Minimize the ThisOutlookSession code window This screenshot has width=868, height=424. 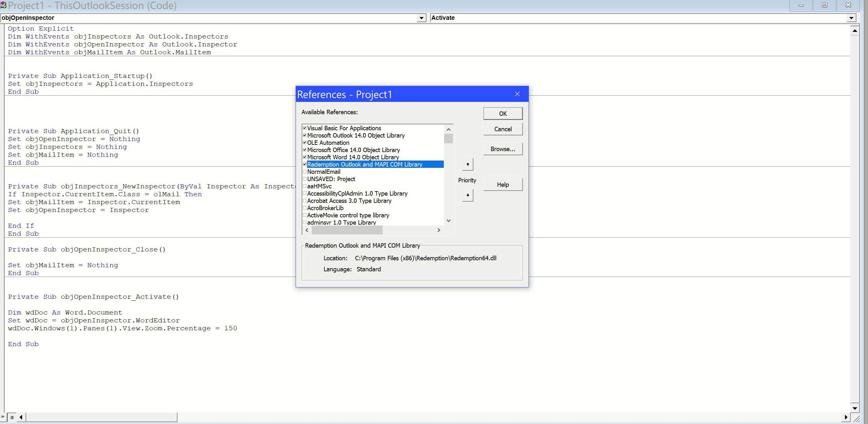[801, 5]
